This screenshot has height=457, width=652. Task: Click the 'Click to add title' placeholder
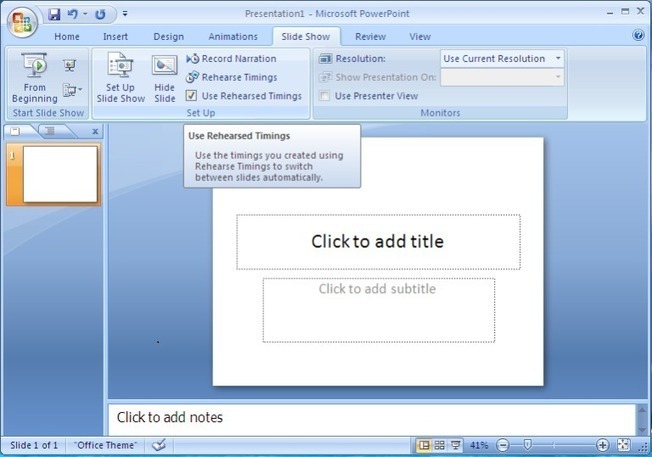coord(378,242)
